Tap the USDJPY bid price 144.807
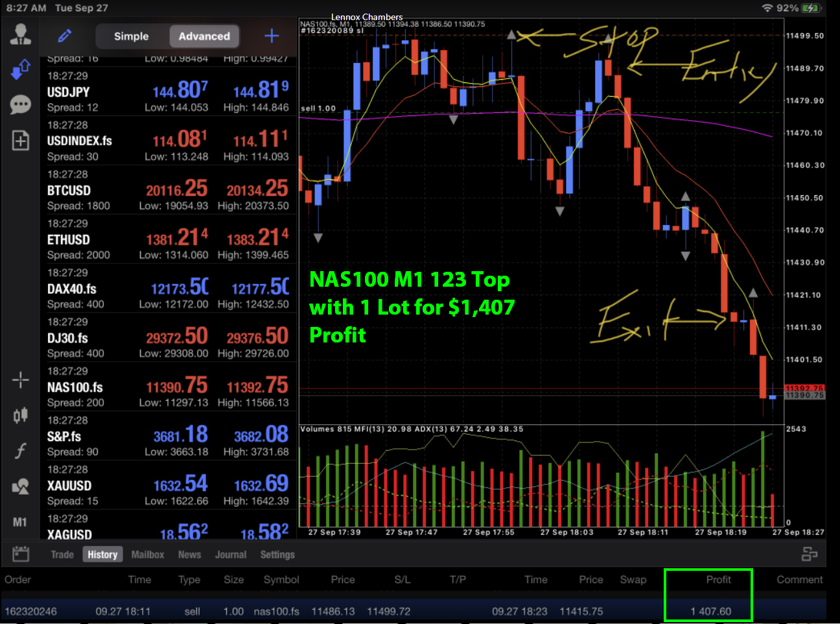The width and height of the screenshot is (840, 624). [x=180, y=90]
